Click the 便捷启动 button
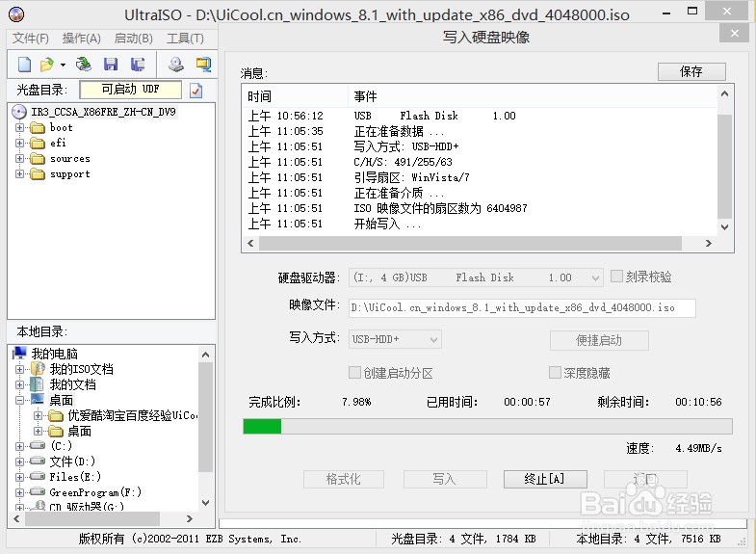This screenshot has height=554, width=756. (599, 340)
